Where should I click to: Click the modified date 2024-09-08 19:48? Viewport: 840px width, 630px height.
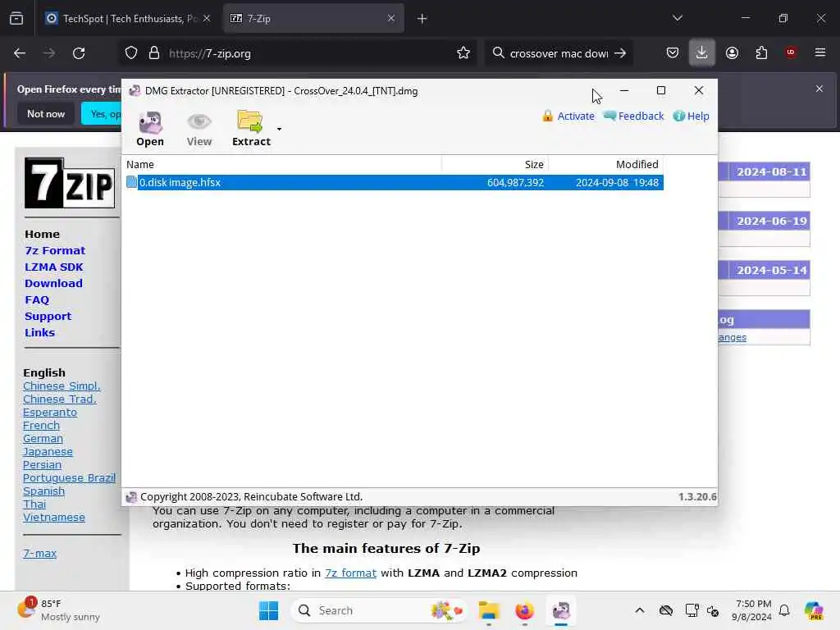click(617, 183)
